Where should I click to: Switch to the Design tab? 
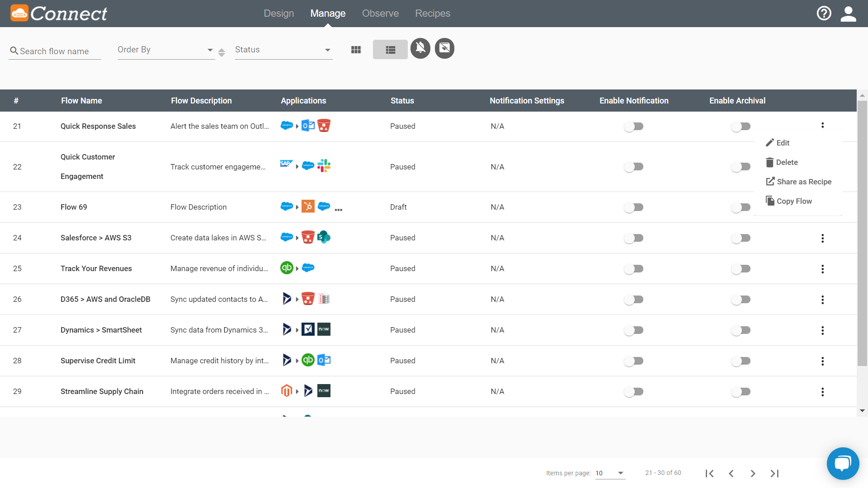279,14
